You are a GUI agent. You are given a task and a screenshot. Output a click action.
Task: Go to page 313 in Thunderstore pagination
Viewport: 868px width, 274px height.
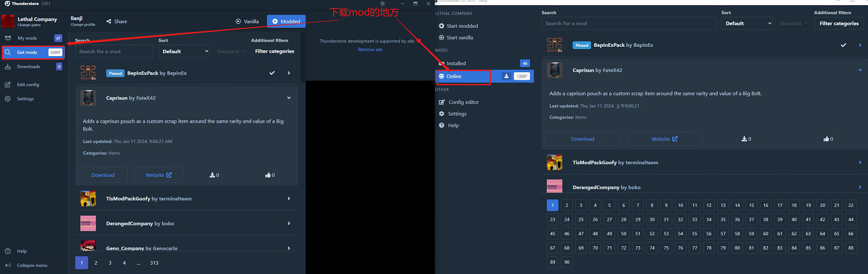(154, 263)
